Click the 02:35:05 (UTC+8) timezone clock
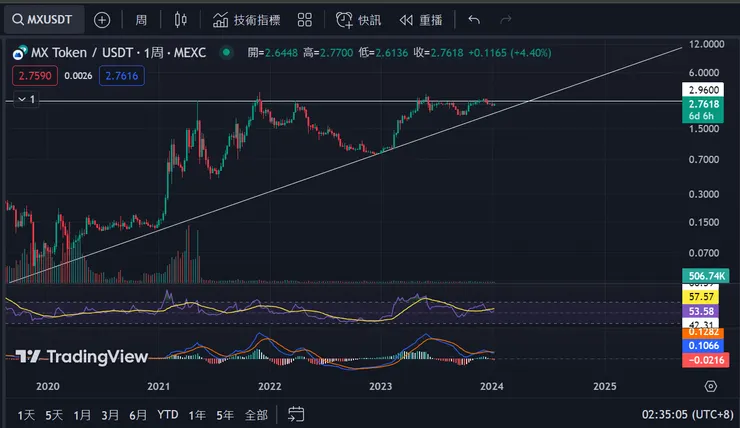 687,415
